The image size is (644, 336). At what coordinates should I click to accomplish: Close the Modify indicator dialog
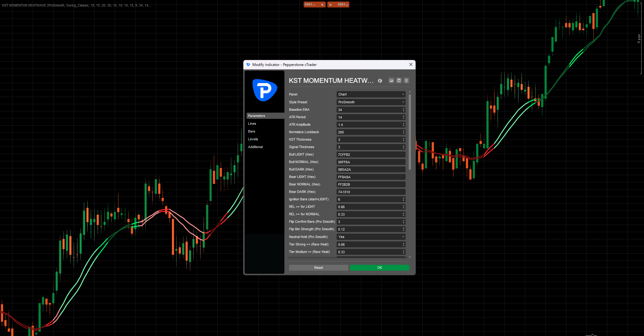click(x=411, y=64)
